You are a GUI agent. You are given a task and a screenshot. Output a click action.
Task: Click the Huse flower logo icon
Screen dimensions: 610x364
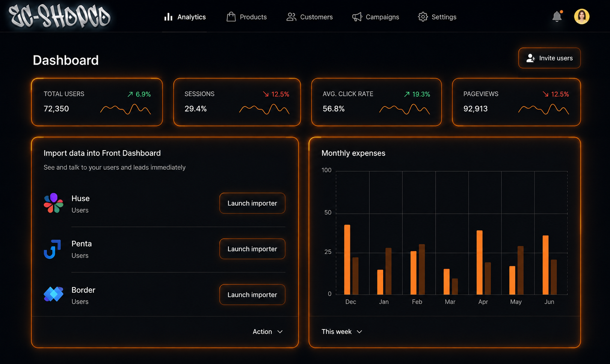pyautogui.click(x=53, y=203)
